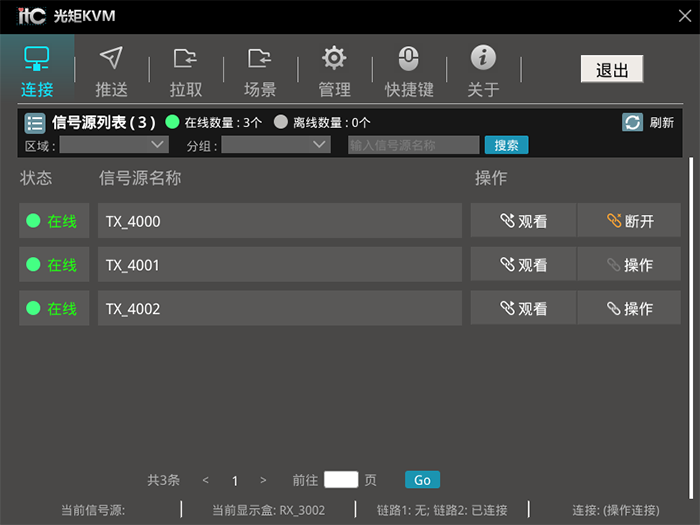The height and width of the screenshot is (525, 700).
Task: Click the 当前显示盒: RX_3002 status text
Action: [x=268, y=510]
